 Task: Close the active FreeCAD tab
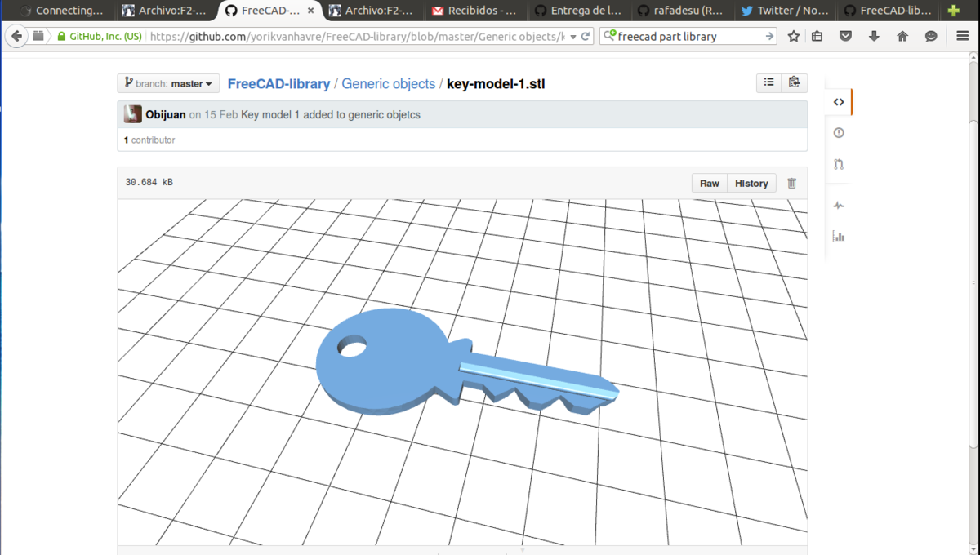310,11
